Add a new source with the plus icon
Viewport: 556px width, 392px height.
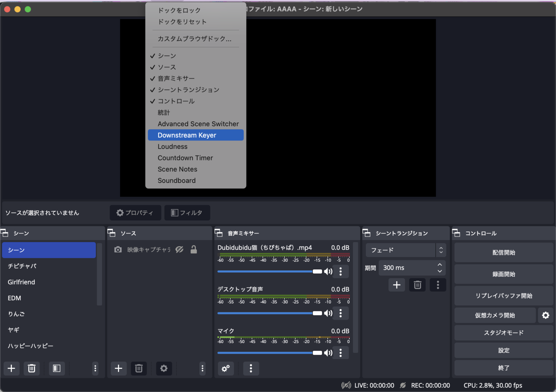click(118, 368)
